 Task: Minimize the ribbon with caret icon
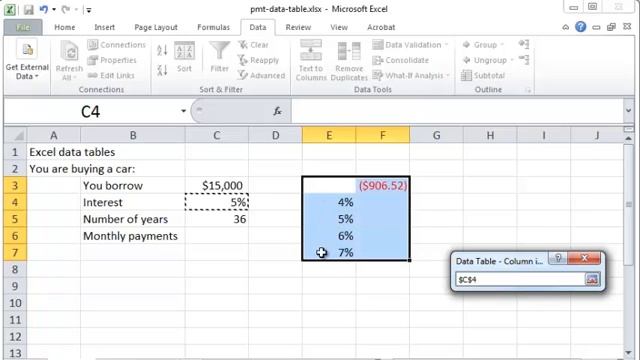(x=565, y=27)
